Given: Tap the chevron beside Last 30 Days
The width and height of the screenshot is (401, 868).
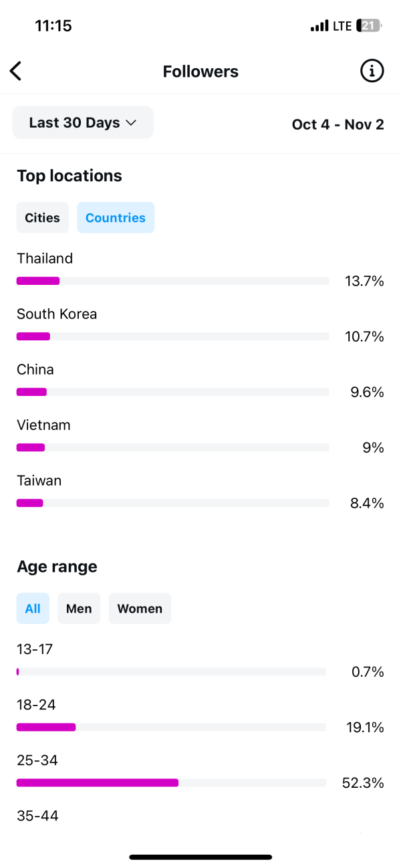Looking at the screenshot, I should click(132, 123).
